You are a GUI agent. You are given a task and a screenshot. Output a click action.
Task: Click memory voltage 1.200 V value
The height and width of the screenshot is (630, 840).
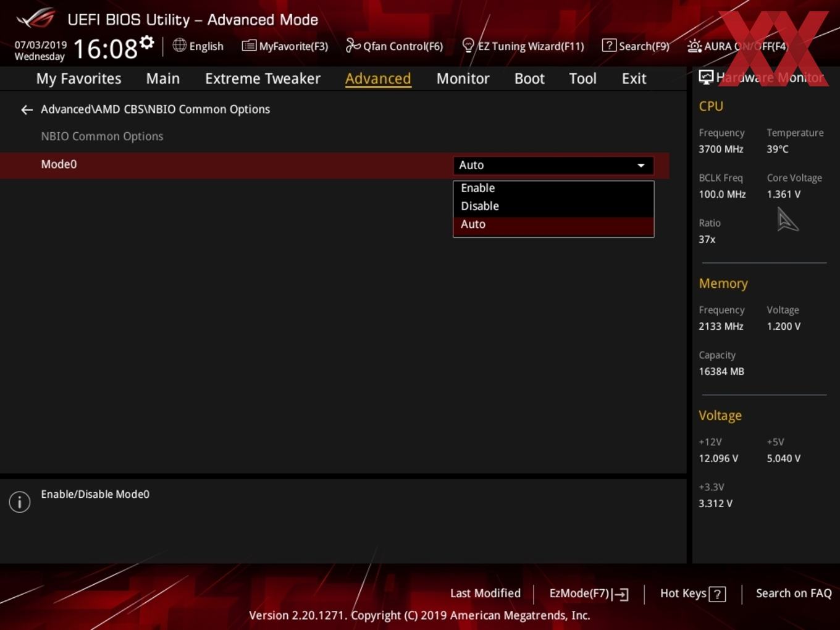coord(784,326)
